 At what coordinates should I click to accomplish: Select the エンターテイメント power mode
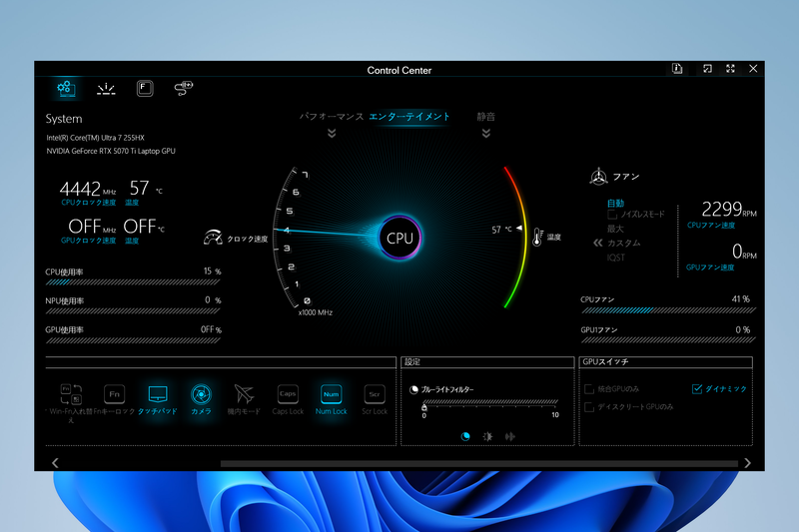(x=409, y=117)
